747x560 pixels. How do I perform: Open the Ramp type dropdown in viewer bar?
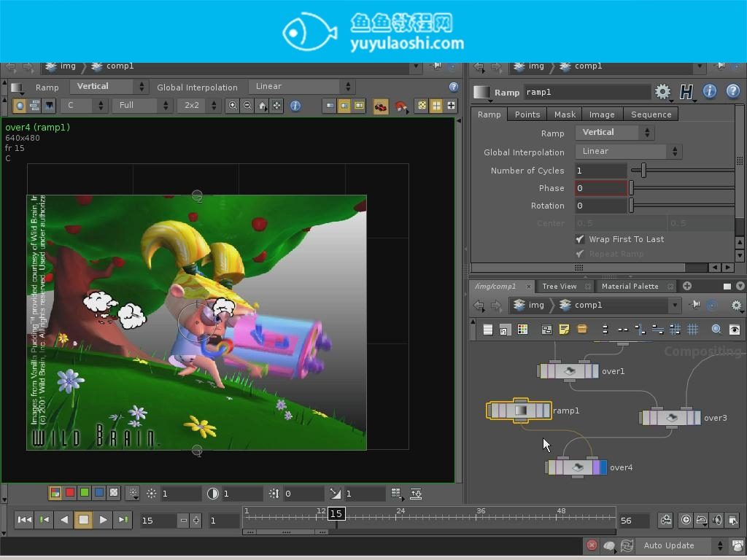tap(108, 87)
